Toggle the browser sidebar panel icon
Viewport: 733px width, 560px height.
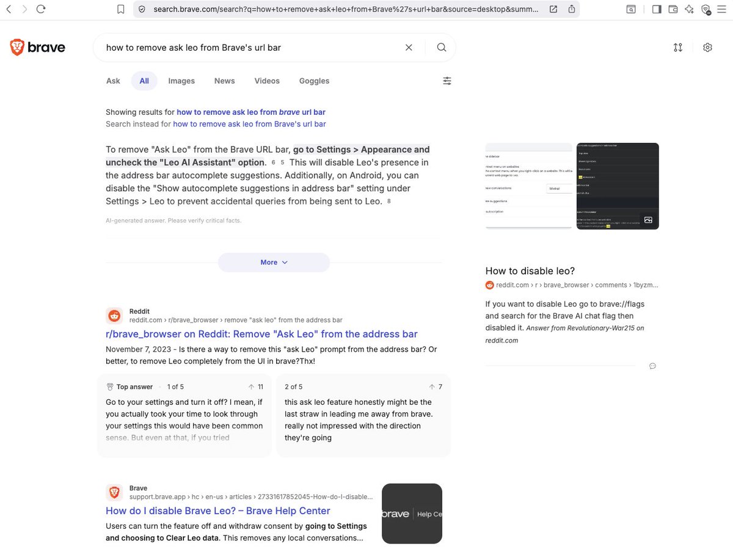[x=657, y=9]
